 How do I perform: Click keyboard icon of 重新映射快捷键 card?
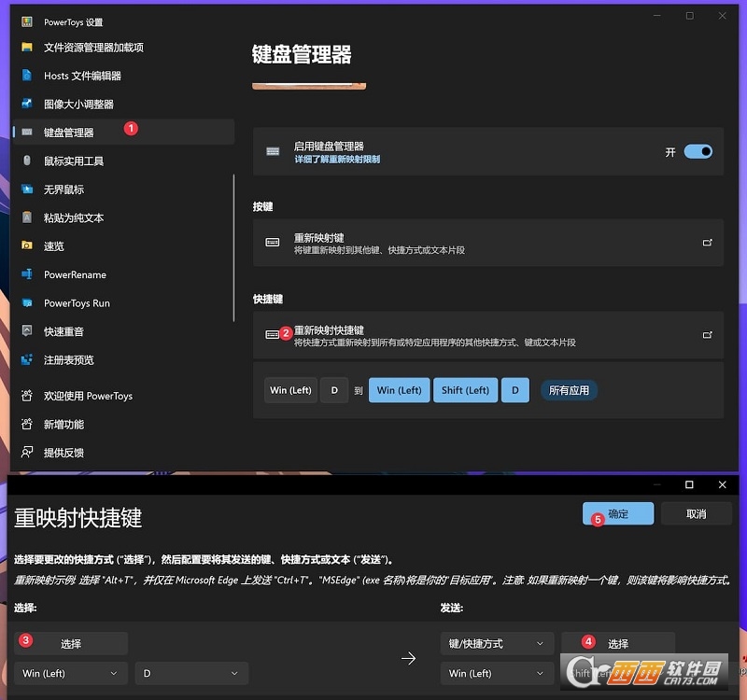click(x=273, y=334)
